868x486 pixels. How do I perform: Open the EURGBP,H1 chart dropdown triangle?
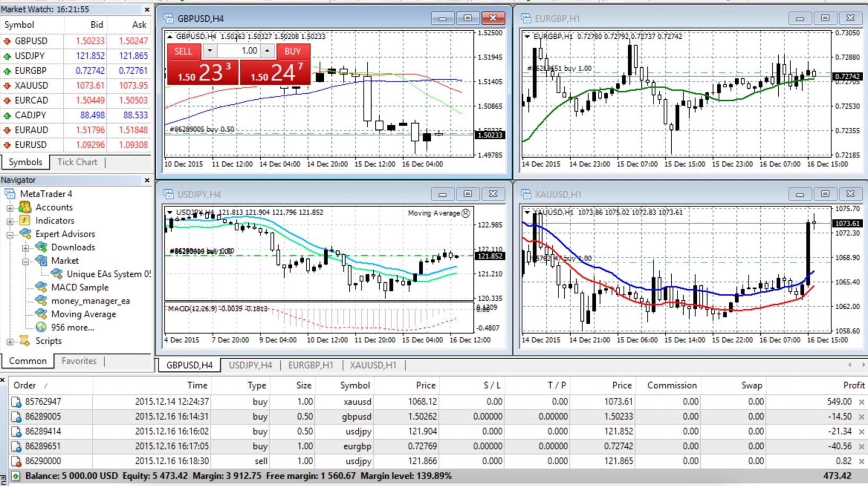coord(527,37)
